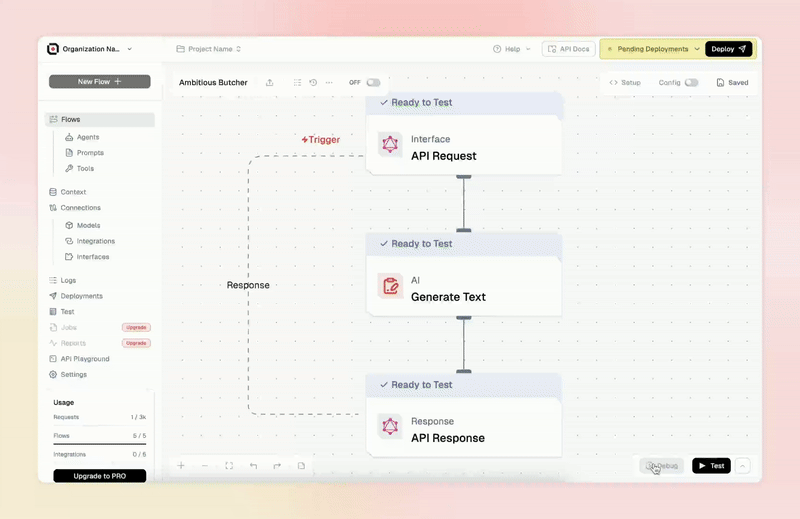
Task: Enable the Config toggle switch
Action: 691,82
